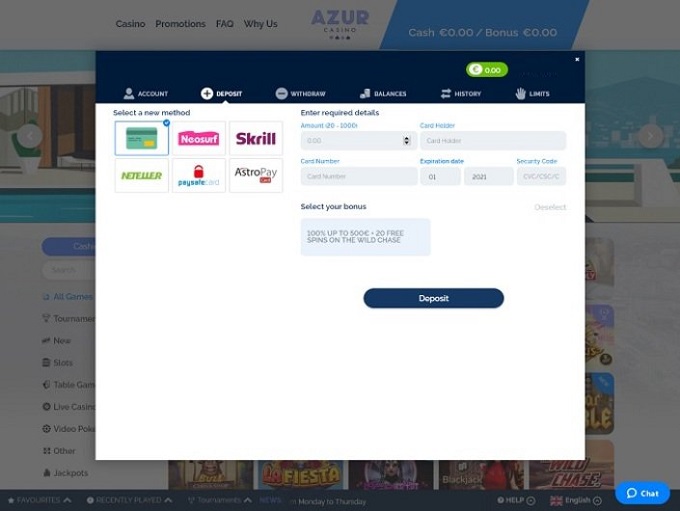This screenshot has height=511, width=680.
Task: Open the History tab
Action: click(x=461, y=93)
